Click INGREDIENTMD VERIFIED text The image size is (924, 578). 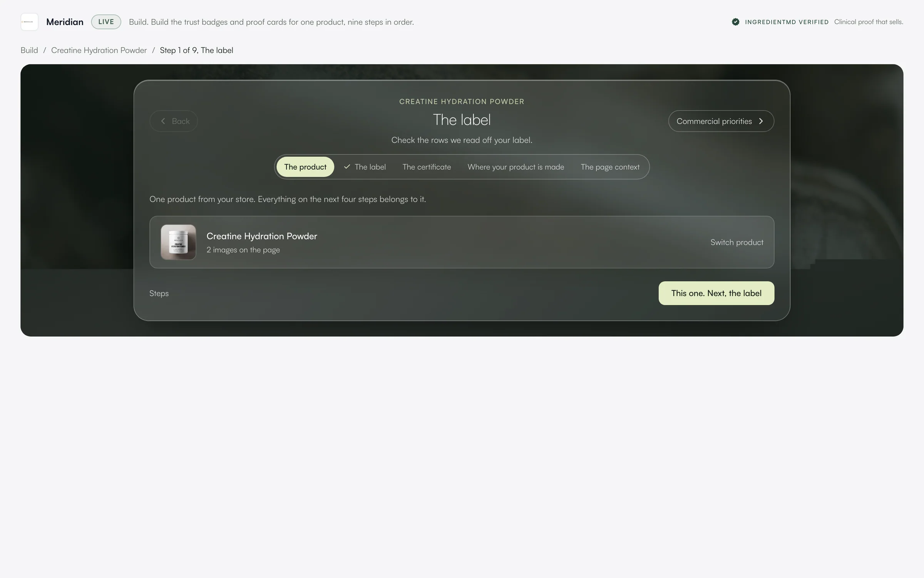click(787, 22)
